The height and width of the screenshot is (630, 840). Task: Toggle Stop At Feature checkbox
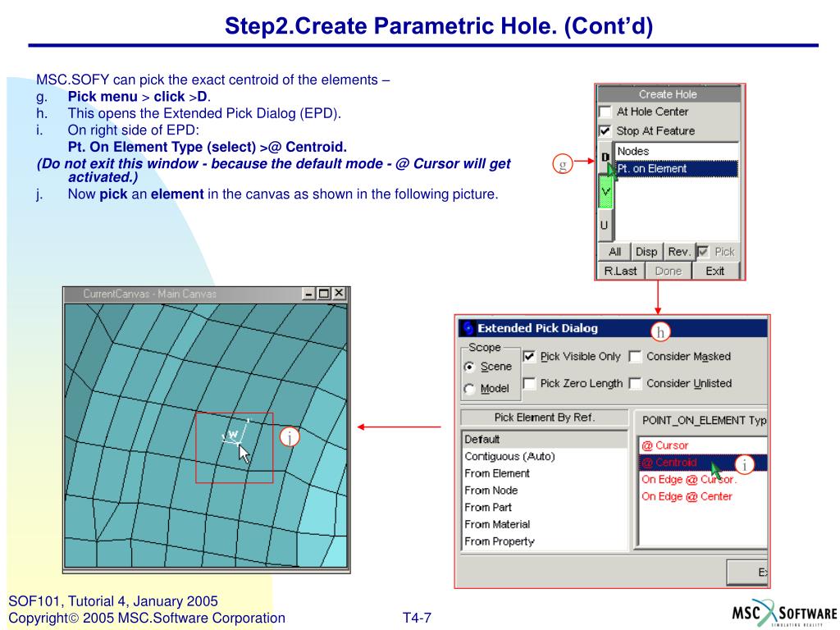(x=605, y=130)
